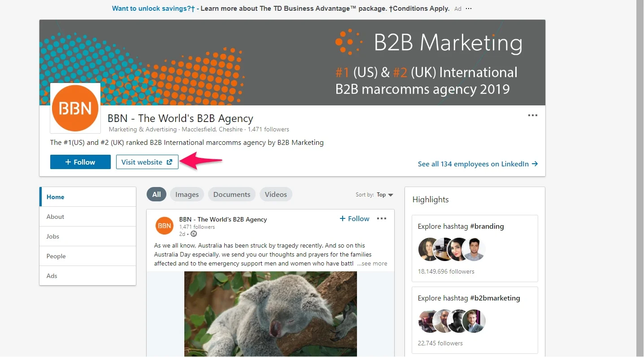644x357 pixels.
Task: Click the globe visibility icon on post
Action: tap(194, 234)
